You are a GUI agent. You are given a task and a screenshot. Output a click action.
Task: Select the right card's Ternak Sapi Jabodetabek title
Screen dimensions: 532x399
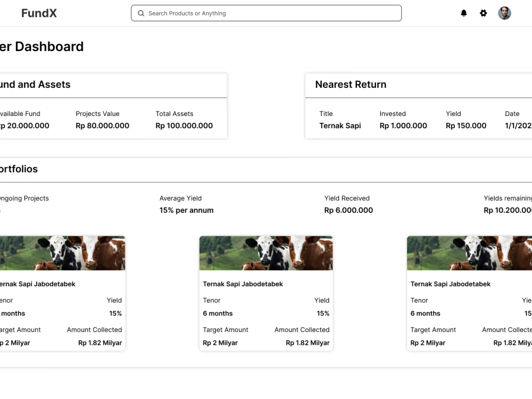click(451, 284)
